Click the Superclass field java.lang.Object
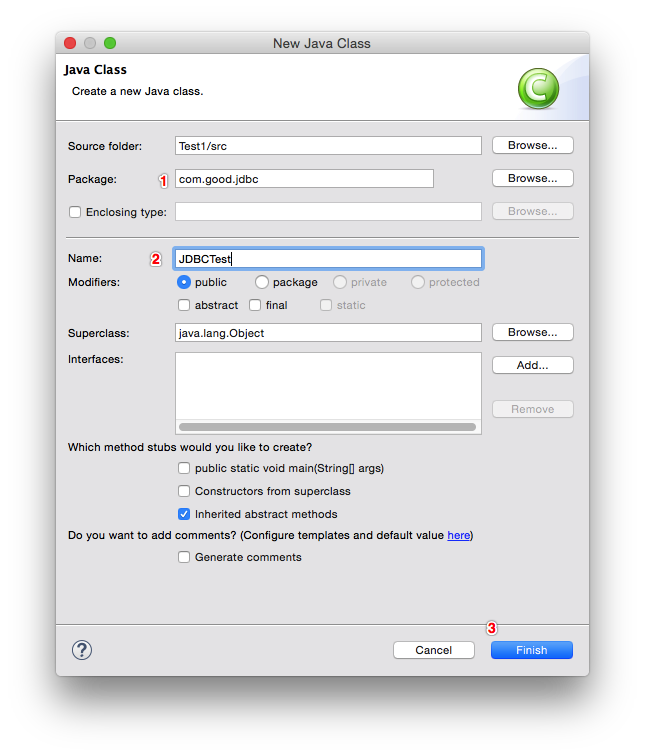This screenshot has height=756, width=645. (328, 333)
